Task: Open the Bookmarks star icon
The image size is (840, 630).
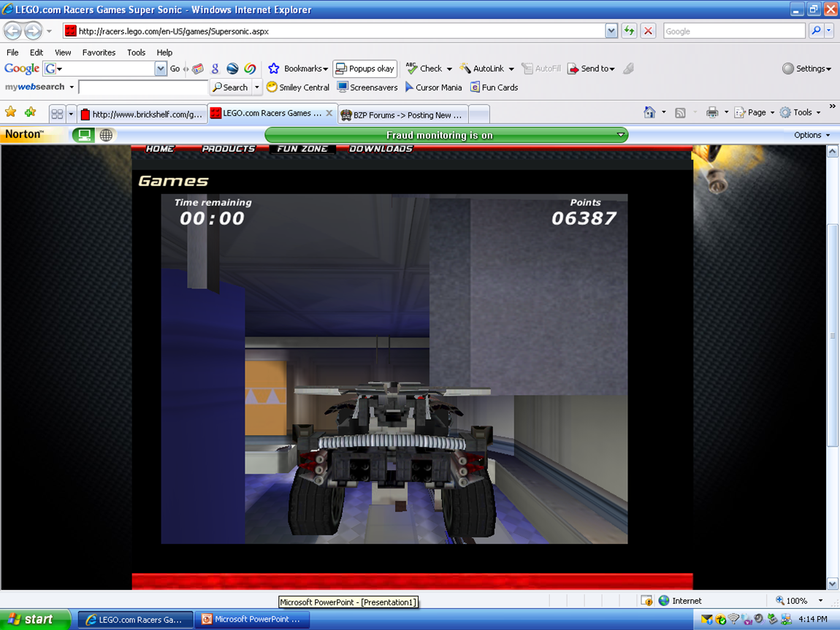Action: pos(275,69)
